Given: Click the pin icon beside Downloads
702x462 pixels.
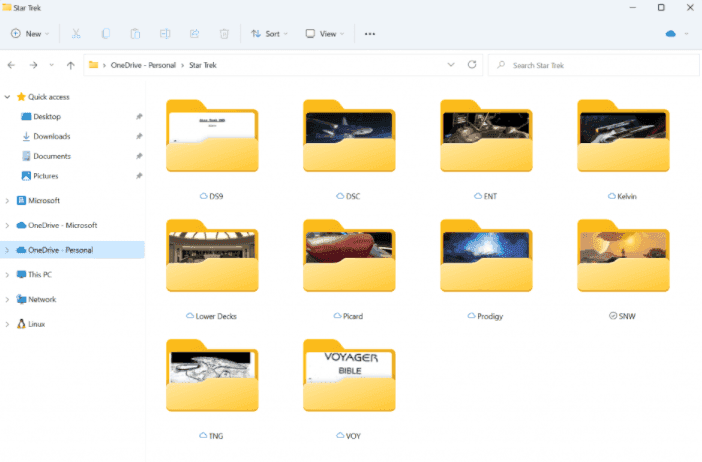Looking at the screenshot, I should [139, 136].
